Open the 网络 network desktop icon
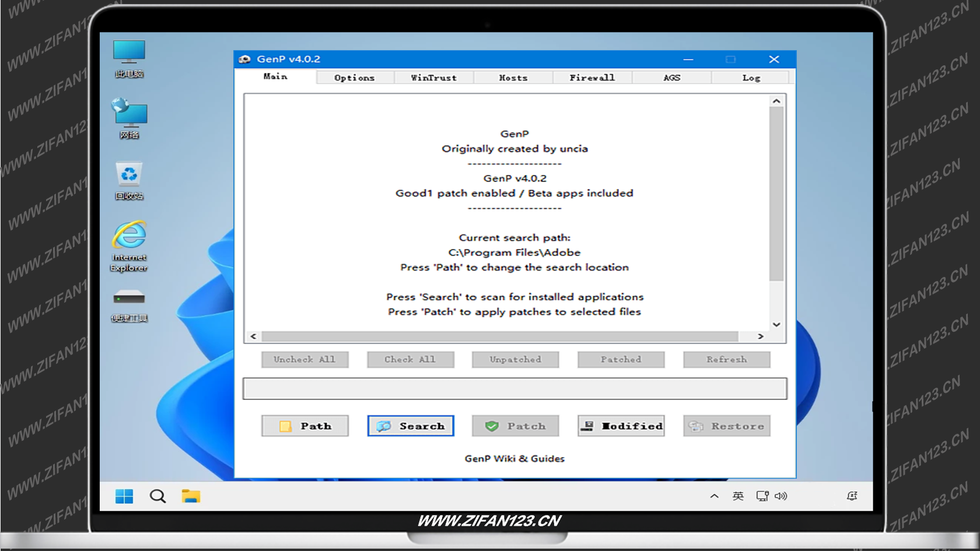This screenshot has width=980, height=551. (x=129, y=119)
